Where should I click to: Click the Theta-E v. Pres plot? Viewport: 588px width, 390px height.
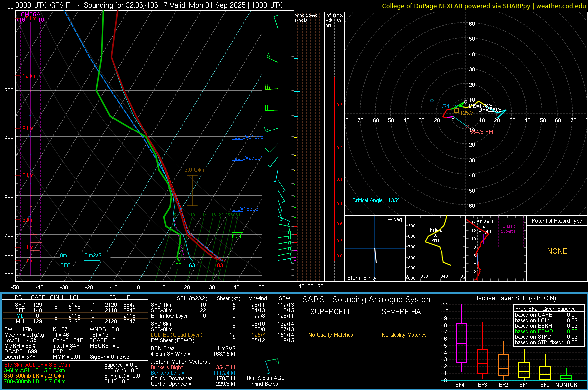tap(436, 248)
